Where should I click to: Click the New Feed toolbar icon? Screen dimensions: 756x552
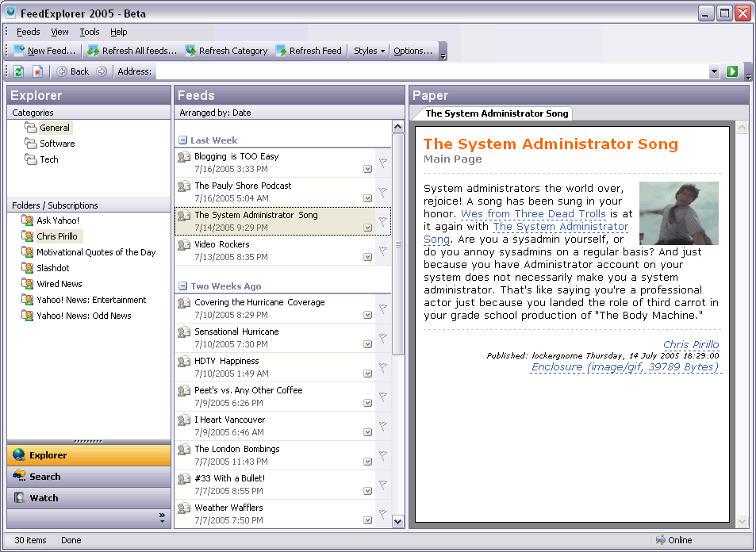(19, 51)
